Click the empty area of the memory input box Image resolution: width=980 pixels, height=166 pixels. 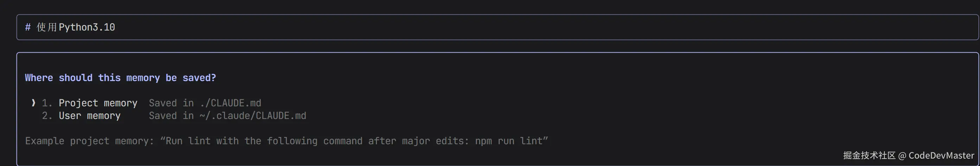pos(533,27)
